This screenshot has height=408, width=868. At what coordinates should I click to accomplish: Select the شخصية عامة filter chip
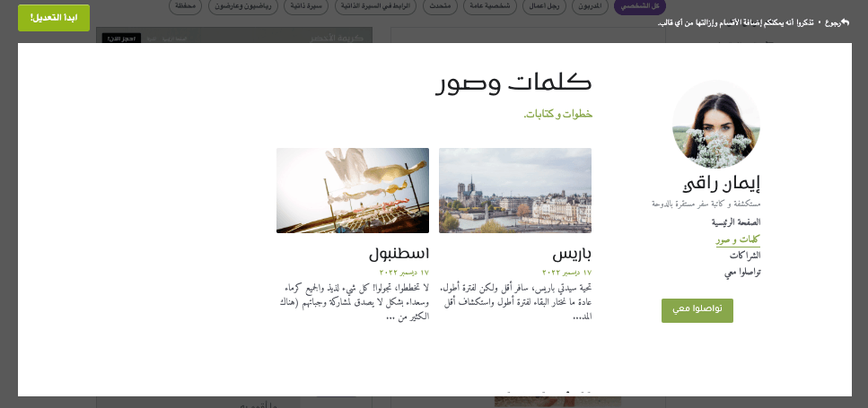tap(492, 6)
